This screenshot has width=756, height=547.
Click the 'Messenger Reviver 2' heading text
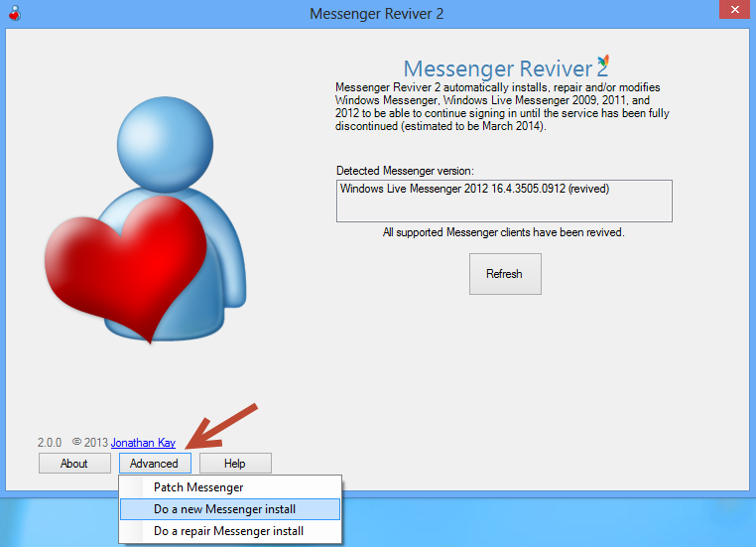(505, 68)
